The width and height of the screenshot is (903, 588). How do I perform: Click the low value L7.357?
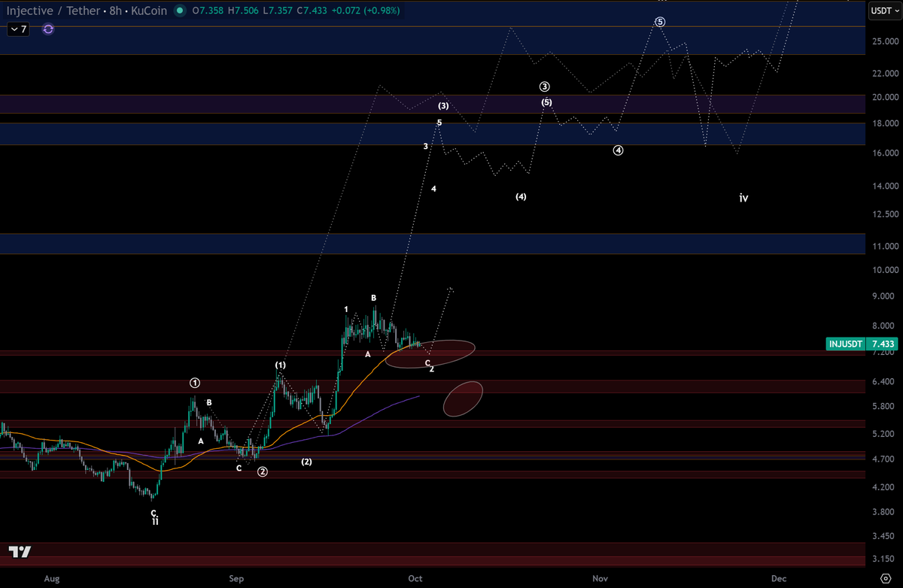coord(278,11)
